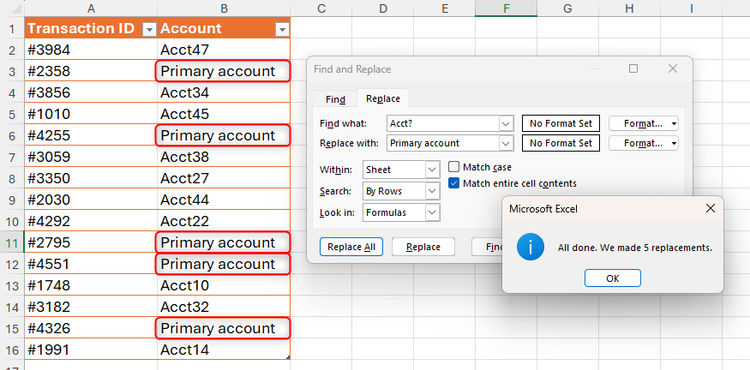The width and height of the screenshot is (750, 370).
Task: Select column G header
Action: (568, 8)
